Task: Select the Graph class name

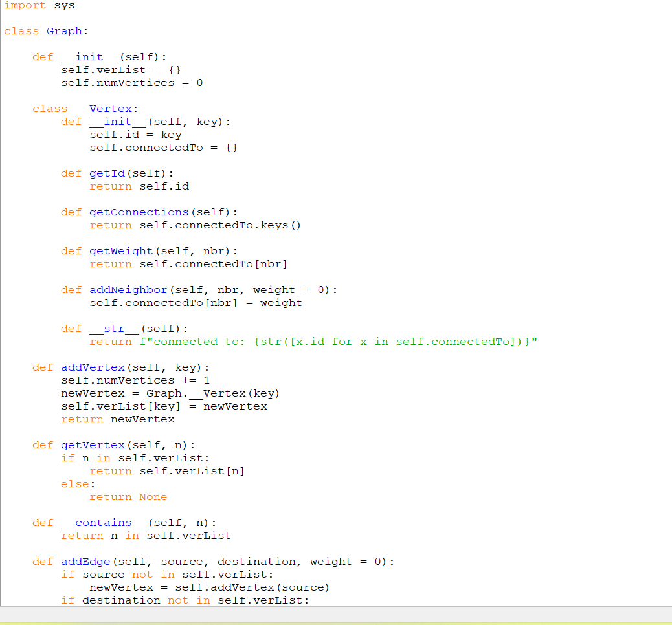Action: [x=63, y=30]
